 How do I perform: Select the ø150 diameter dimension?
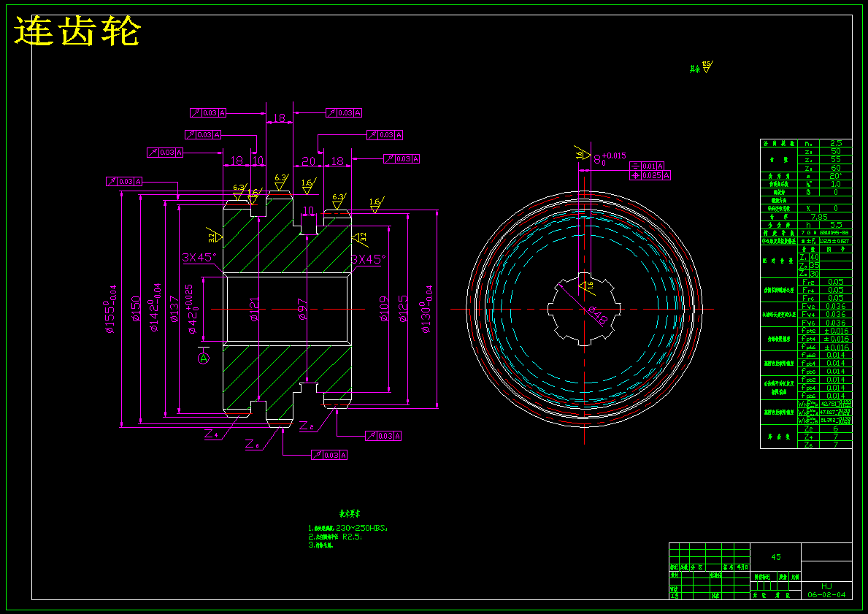(x=136, y=309)
